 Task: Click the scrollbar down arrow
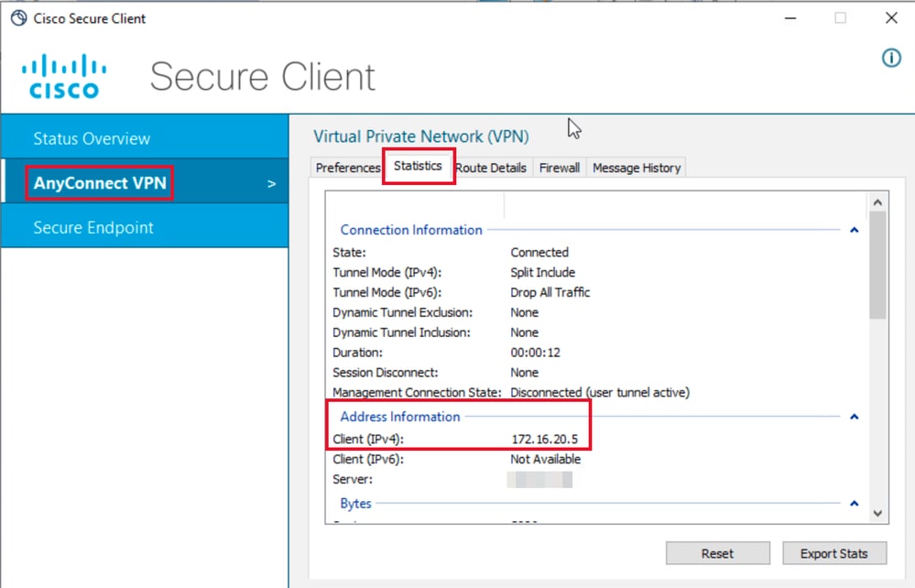(877, 513)
